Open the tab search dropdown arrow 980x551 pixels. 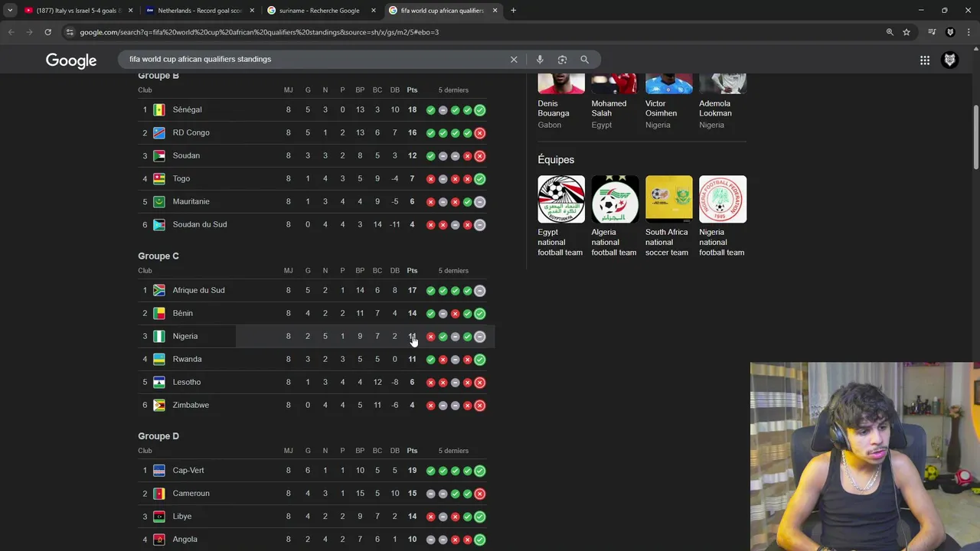tap(10, 11)
